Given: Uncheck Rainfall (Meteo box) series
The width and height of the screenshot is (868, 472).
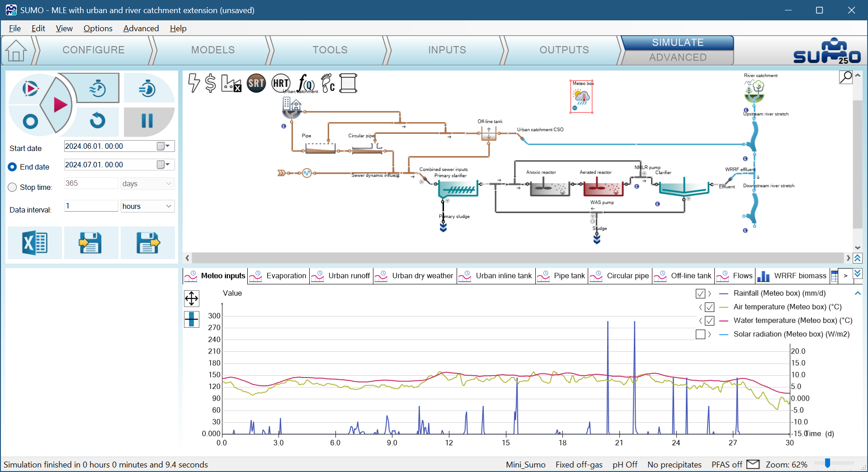Looking at the screenshot, I should [700, 293].
